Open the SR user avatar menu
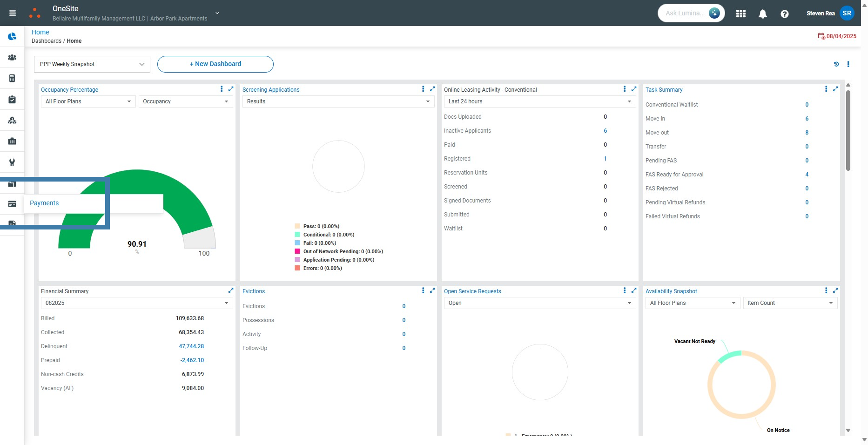Screen dimensions: 868x445 847,13
